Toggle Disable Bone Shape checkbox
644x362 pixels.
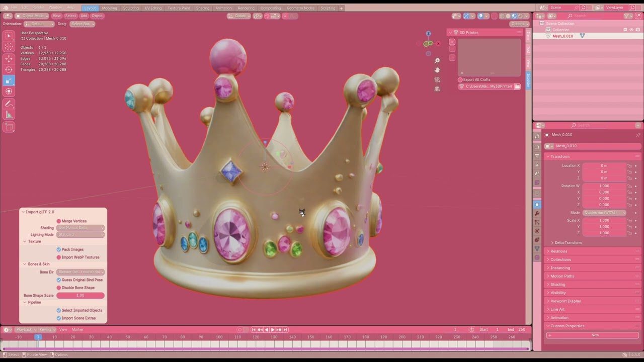pos(59,288)
